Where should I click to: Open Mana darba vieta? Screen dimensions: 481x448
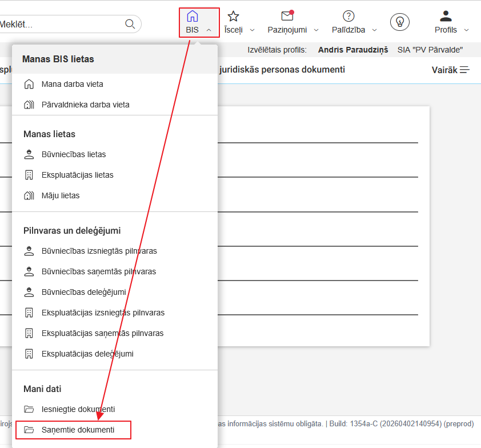(72, 84)
